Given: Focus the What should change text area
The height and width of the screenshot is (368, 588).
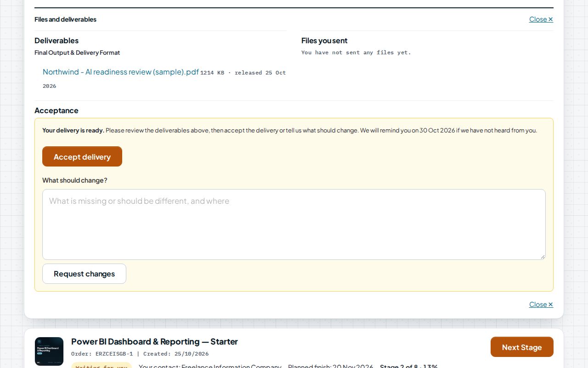Looking at the screenshot, I should click(294, 224).
